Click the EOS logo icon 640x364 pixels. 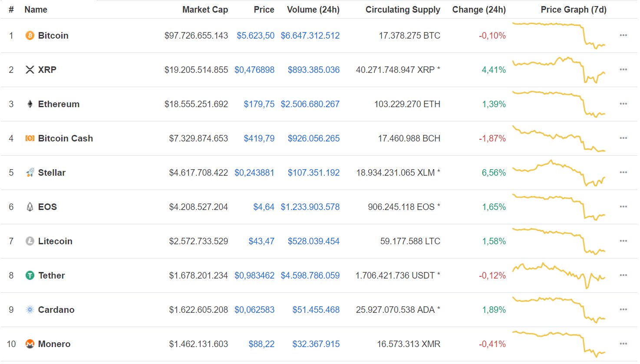(30, 207)
